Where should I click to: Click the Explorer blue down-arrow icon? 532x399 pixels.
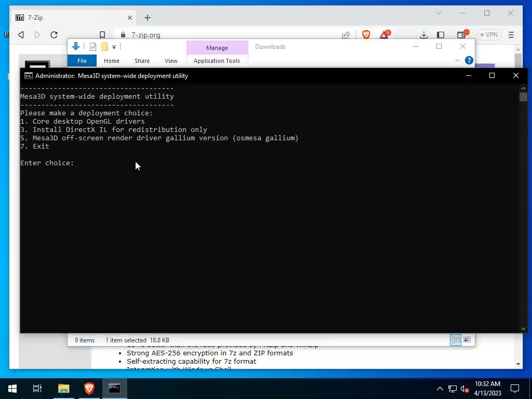[76, 46]
